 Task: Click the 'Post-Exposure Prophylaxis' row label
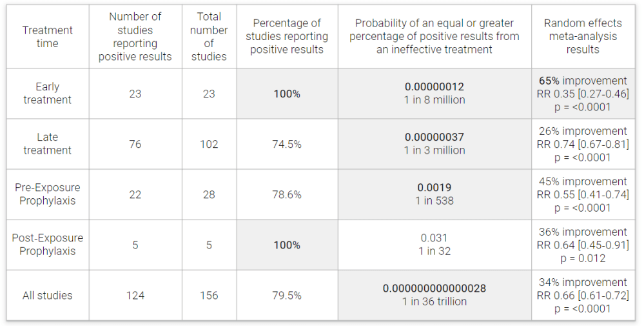point(48,245)
